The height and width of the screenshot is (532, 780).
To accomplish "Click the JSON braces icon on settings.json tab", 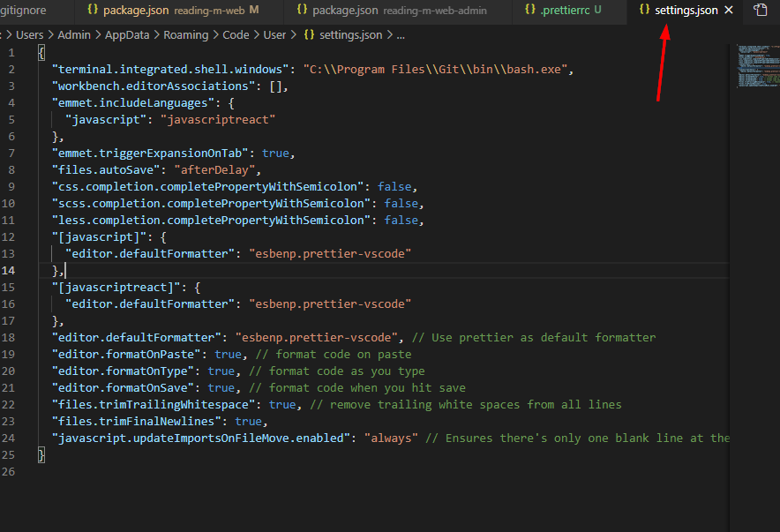I will click(x=644, y=11).
